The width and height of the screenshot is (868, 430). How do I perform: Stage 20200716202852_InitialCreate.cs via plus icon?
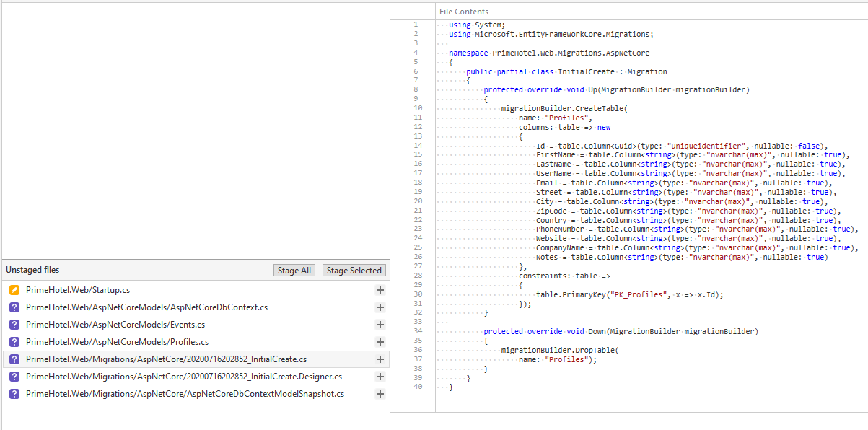tap(380, 359)
